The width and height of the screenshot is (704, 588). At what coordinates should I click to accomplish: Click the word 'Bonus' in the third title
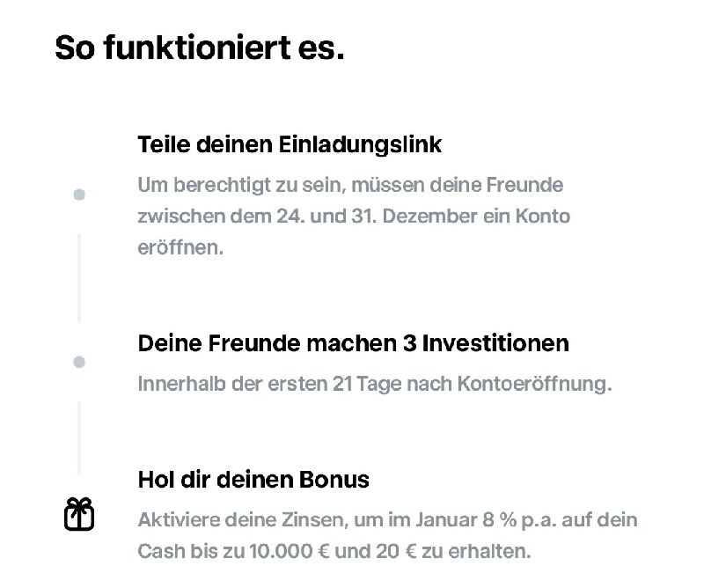pyautogui.click(x=334, y=480)
